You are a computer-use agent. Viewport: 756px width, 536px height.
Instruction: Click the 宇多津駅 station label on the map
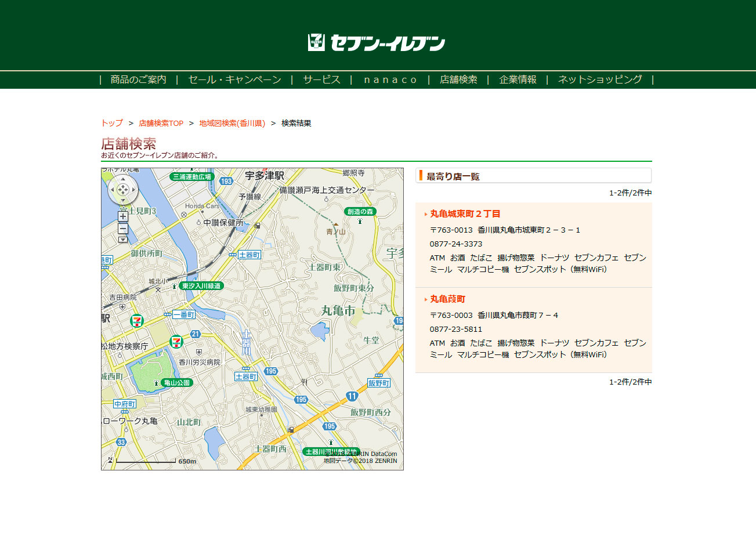pyautogui.click(x=265, y=175)
